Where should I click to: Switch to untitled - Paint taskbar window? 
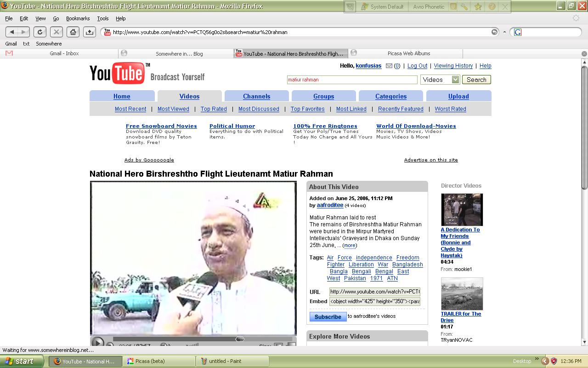coord(232,361)
